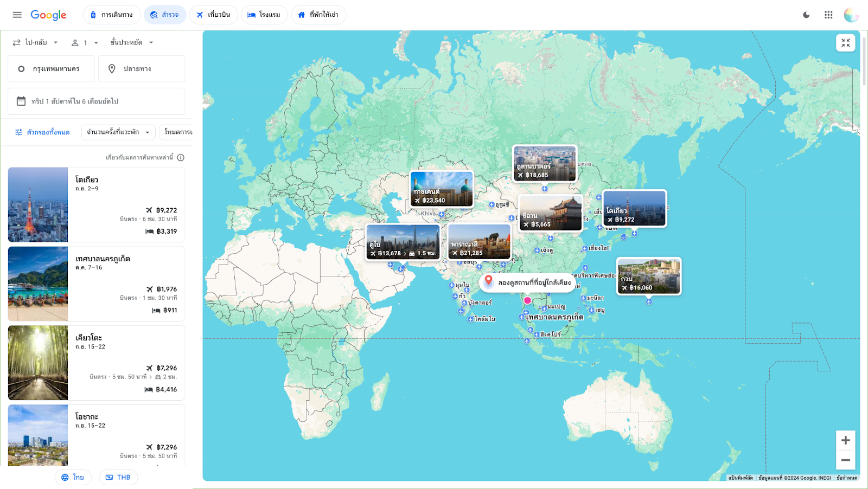Open the ทาชเคนต์ map card
This screenshot has height=489, width=868.
[x=442, y=189]
